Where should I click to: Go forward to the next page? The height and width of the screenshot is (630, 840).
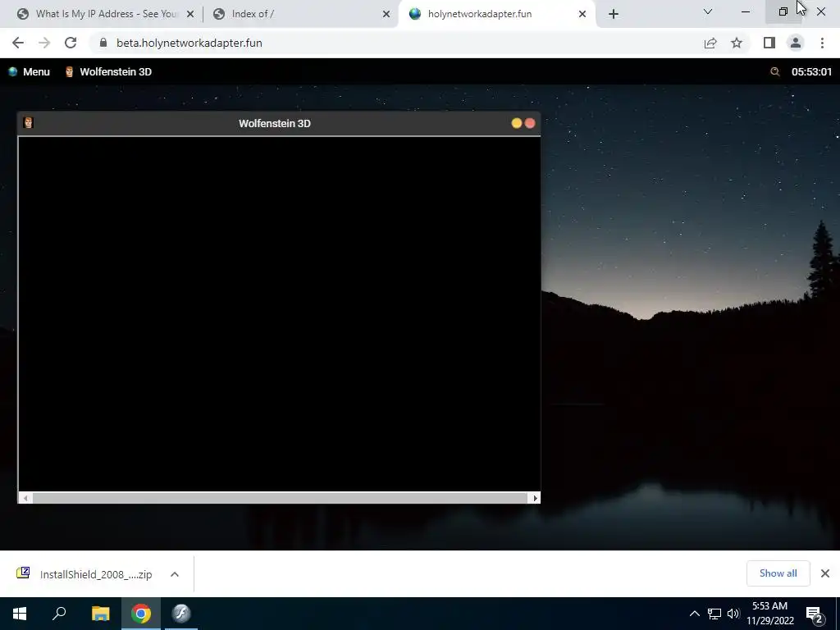(44, 43)
